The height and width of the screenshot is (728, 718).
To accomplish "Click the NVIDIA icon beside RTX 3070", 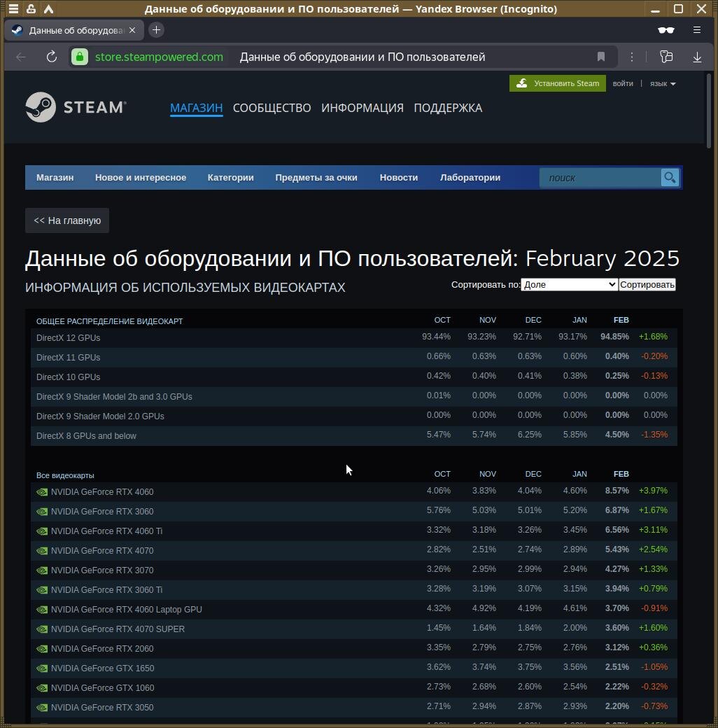I will coord(42,570).
